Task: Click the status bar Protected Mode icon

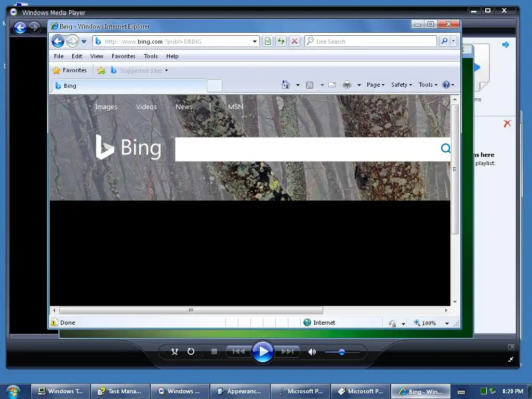Action: click(x=393, y=323)
